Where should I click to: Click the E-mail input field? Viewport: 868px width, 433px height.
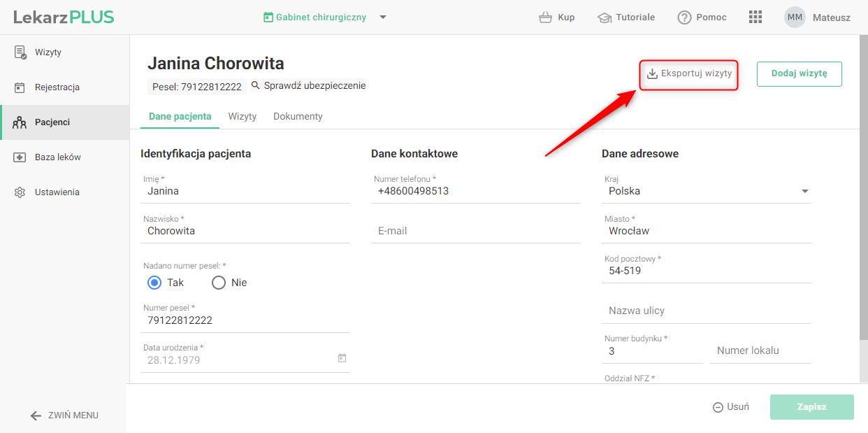[x=475, y=231]
